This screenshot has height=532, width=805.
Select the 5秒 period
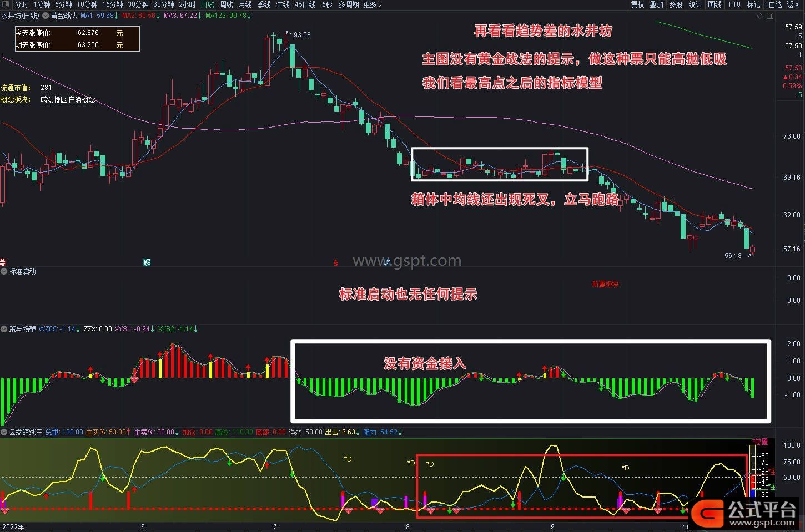327,4
